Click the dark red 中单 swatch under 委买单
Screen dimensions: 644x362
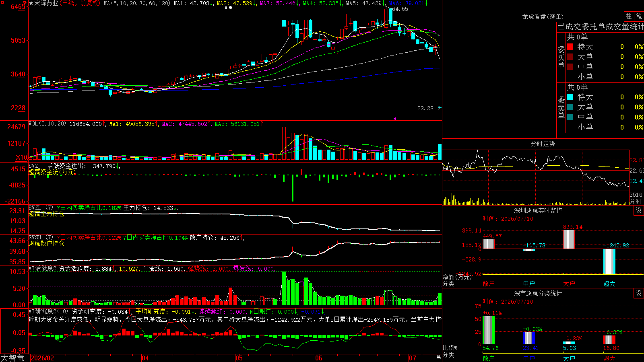(570, 67)
